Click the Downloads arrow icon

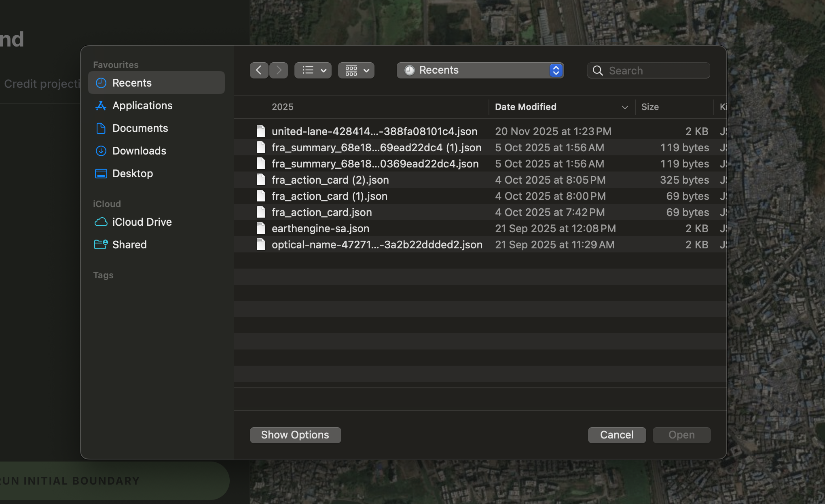pyautogui.click(x=101, y=151)
